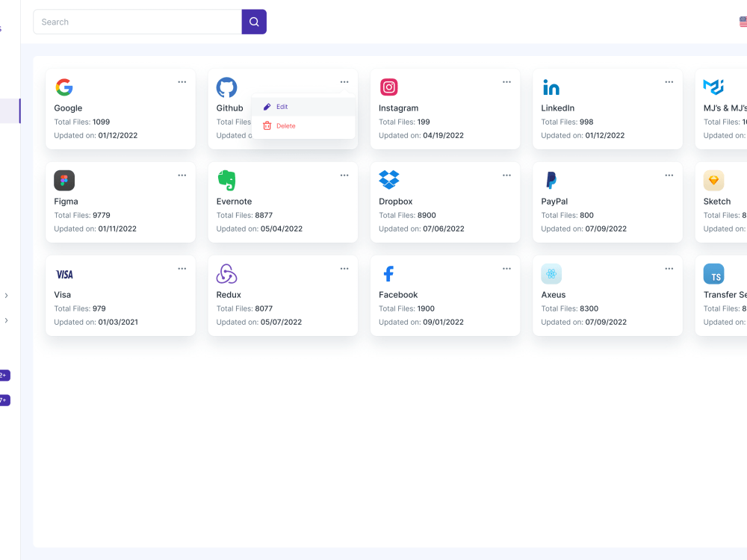This screenshot has height=560, width=747.
Task: Click the Transfer TS icon
Action: 713,274
